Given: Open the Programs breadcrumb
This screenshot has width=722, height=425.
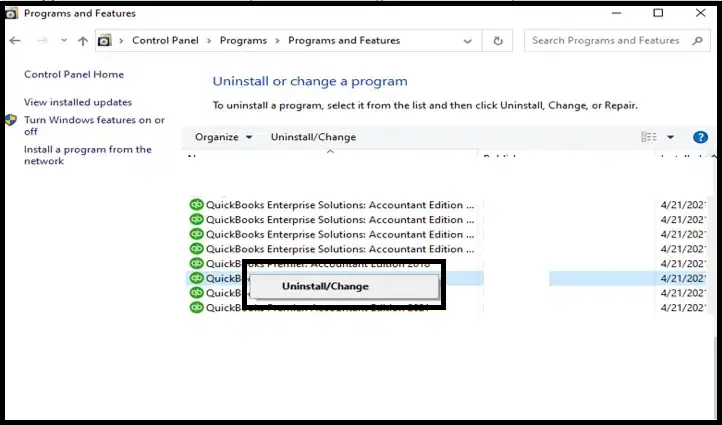Looking at the screenshot, I should tap(243, 41).
